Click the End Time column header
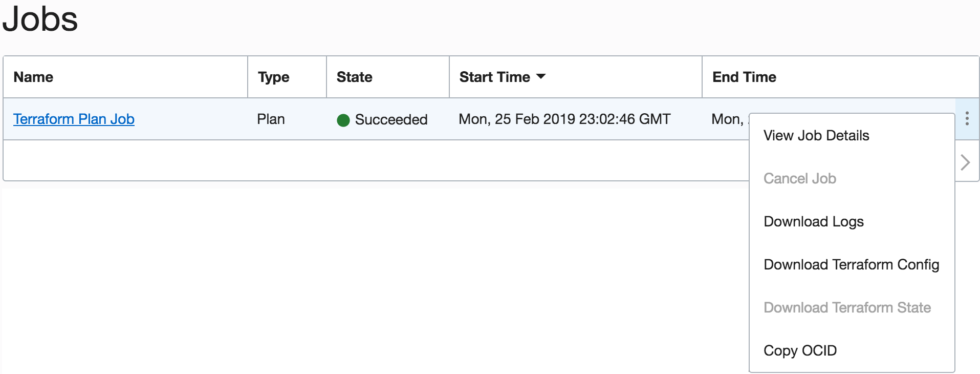The width and height of the screenshot is (980, 374). point(744,77)
